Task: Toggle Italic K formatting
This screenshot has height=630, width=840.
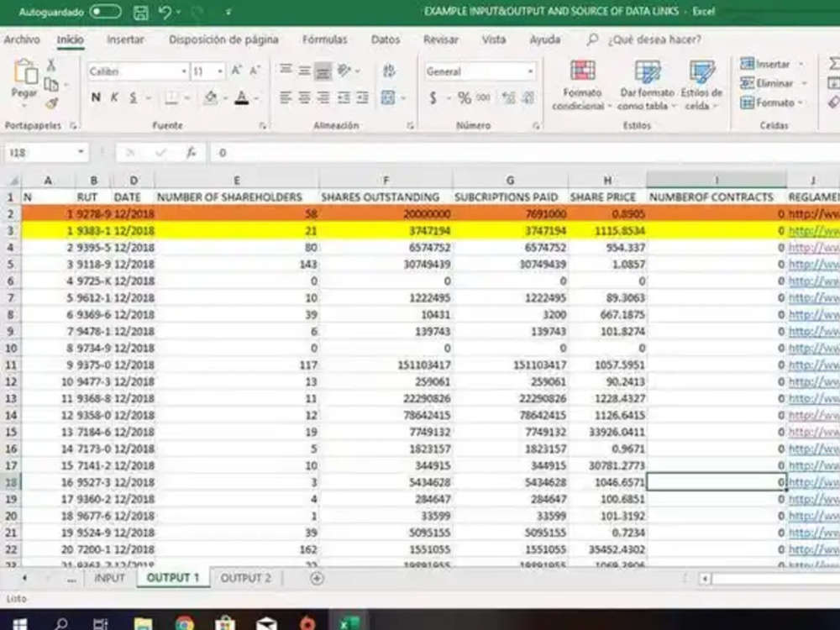Action: point(114,97)
